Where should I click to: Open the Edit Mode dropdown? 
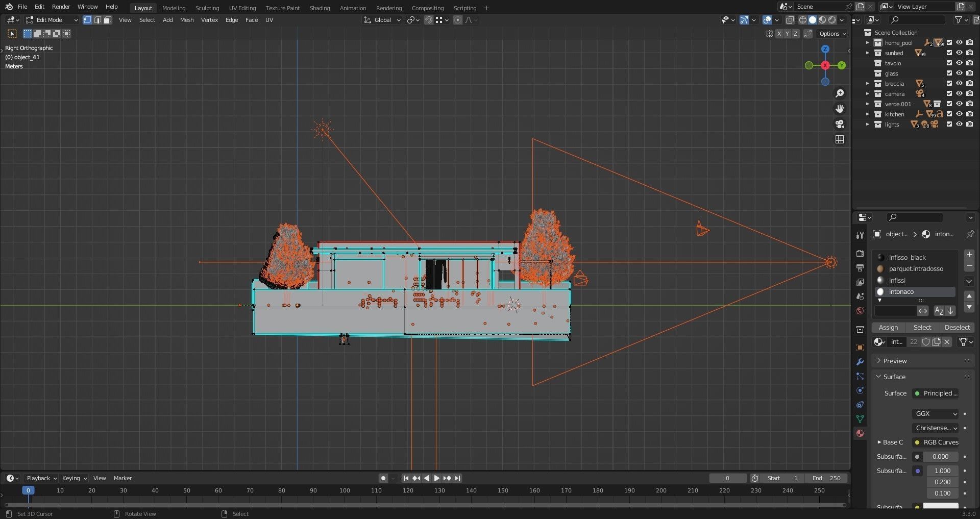pyautogui.click(x=52, y=20)
